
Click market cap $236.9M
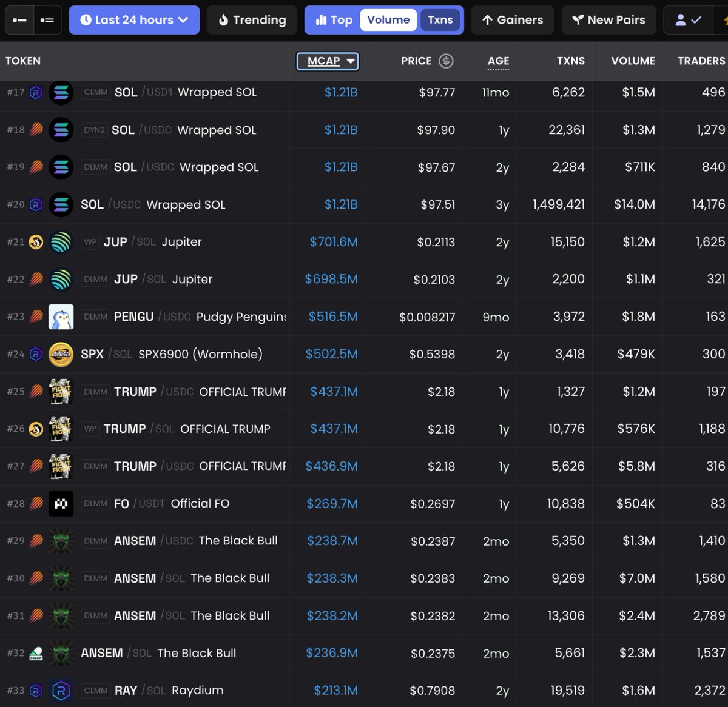click(x=332, y=653)
